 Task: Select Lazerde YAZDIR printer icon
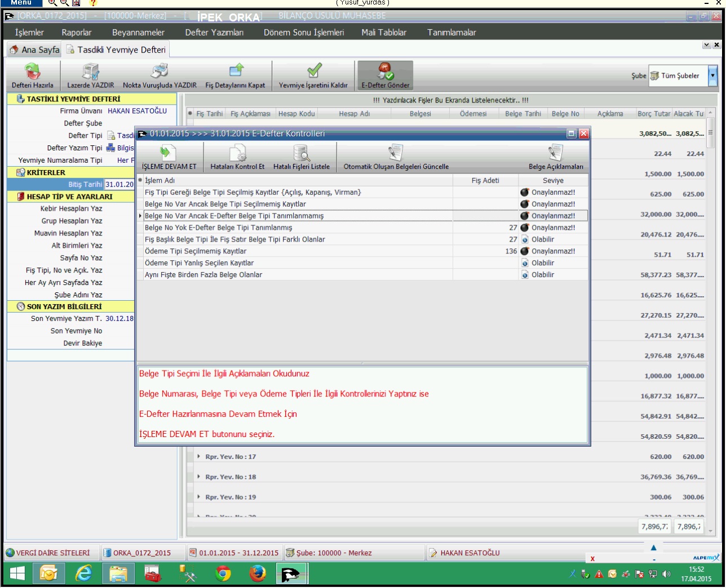click(x=91, y=72)
